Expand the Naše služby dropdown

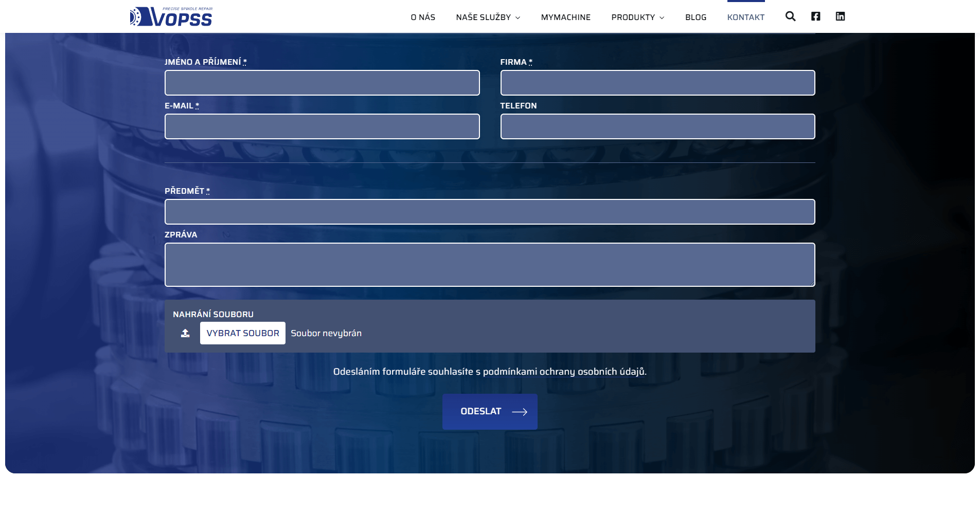click(488, 17)
